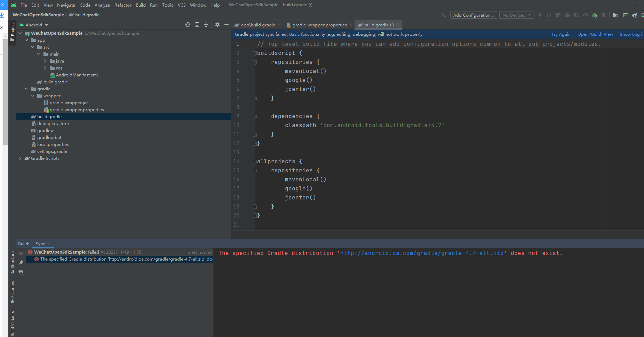This screenshot has height=337, width=644.
Task: Pin the Build tab with pin icon
Action: tap(21, 263)
